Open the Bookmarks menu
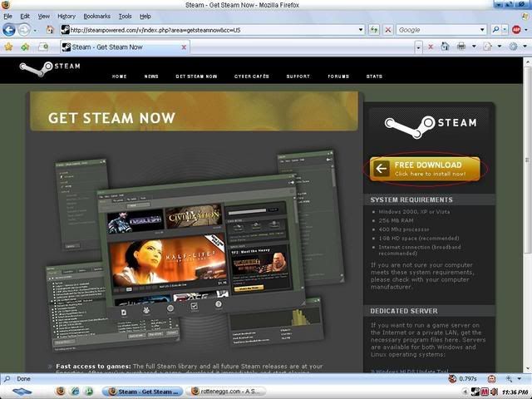Image resolution: width=532 pixels, height=399 pixels. (x=96, y=16)
